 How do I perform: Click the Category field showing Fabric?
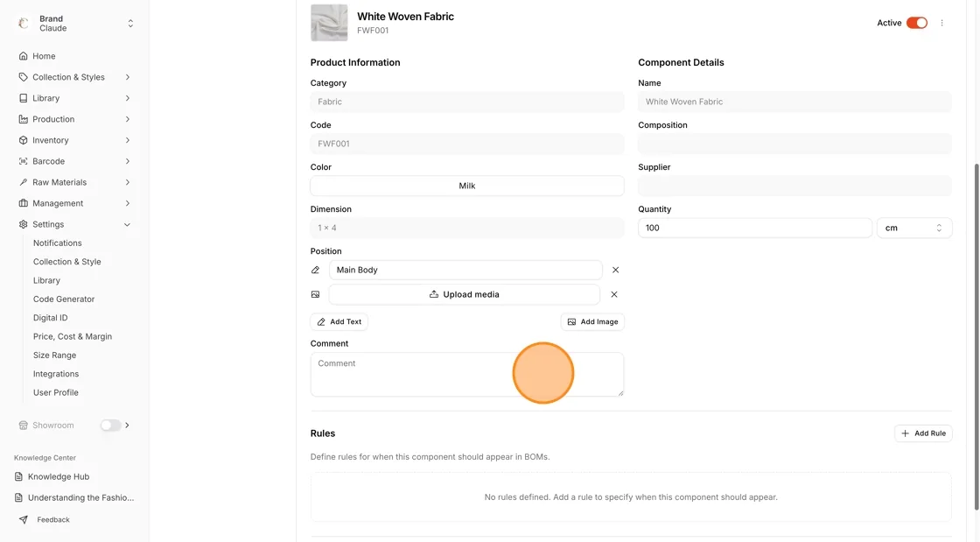[x=467, y=102]
